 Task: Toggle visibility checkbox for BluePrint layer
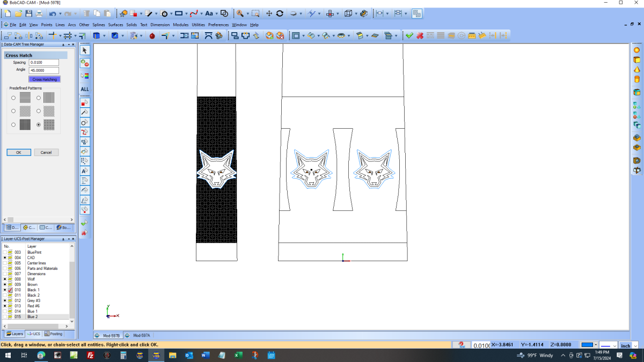(5, 252)
